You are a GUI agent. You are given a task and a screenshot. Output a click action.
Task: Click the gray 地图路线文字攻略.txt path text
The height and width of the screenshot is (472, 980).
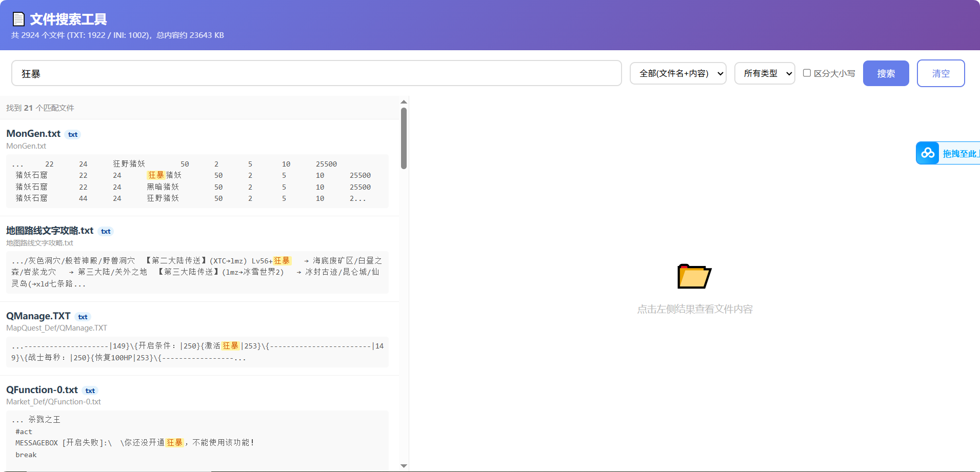click(x=39, y=243)
